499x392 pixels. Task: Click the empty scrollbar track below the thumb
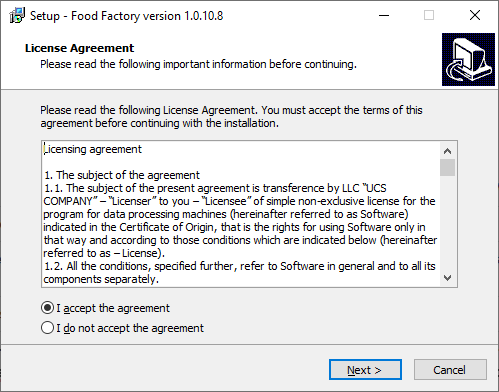point(447,223)
